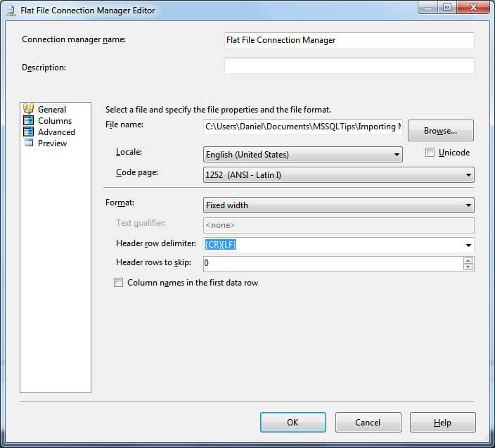Click the dialog title bar icon
The height and width of the screenshot is (448, 495).
point(11,11)
